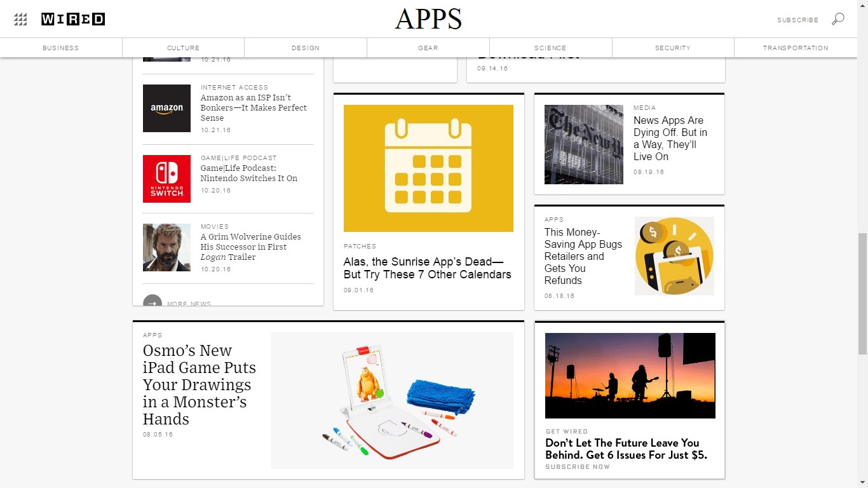Open Amazon as an ISP article

[x=254, y=107]
